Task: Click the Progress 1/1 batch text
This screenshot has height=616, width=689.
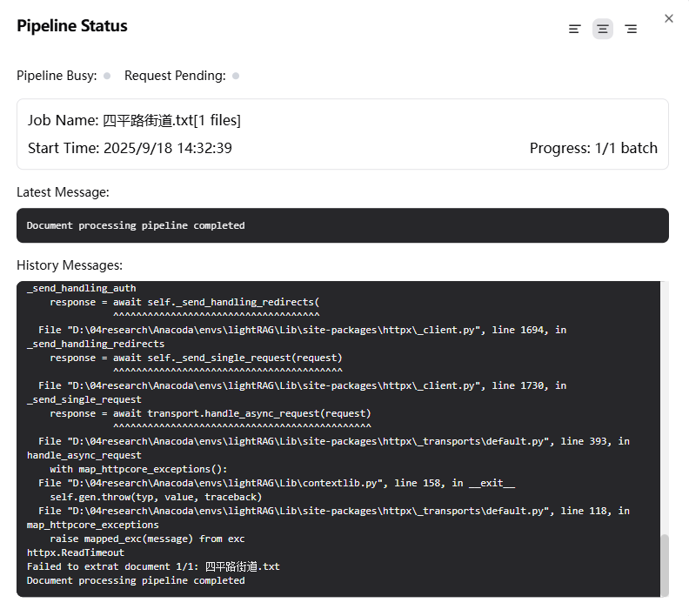Action: pos(593,148)
